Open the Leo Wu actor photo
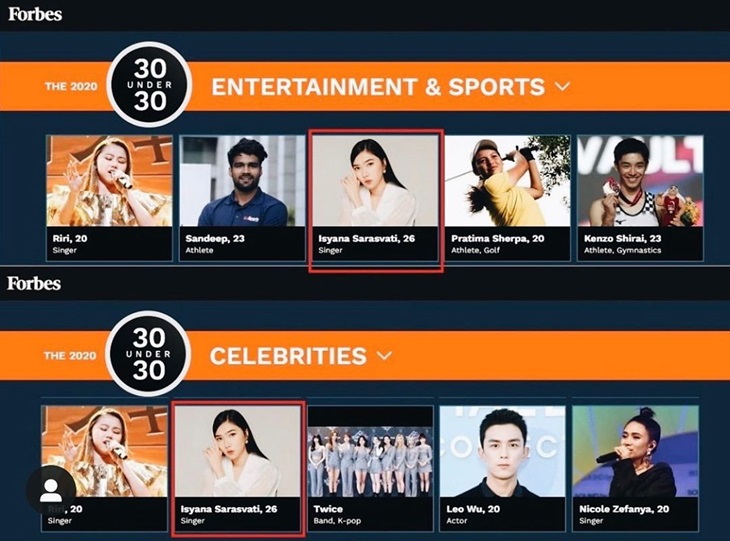Image resolution: width=730 pixels, height=541 pixels. click(502, 451)
